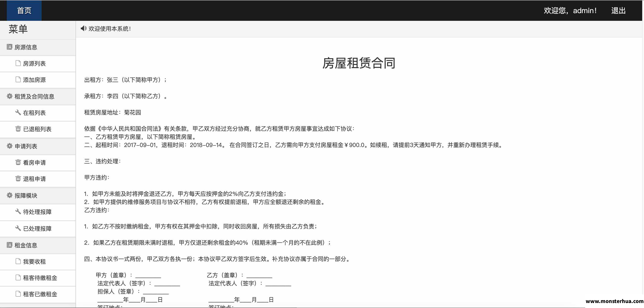Click the trash icon beside 已退租列表
Screen dimensions: 644x308
[18, 129]
